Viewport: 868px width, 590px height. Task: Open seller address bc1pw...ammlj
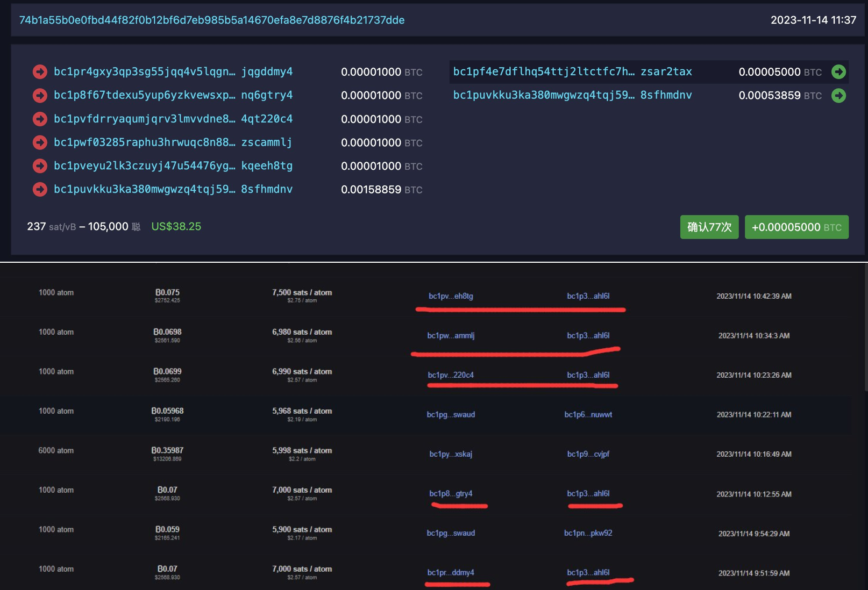tap(451, 336)
